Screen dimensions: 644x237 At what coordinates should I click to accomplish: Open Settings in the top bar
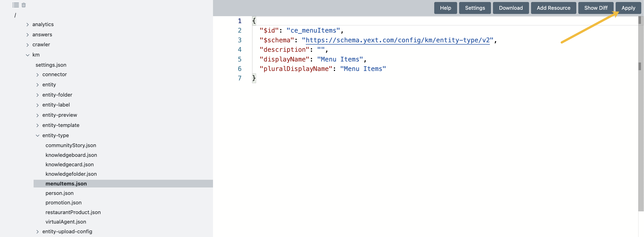[475, 8]
